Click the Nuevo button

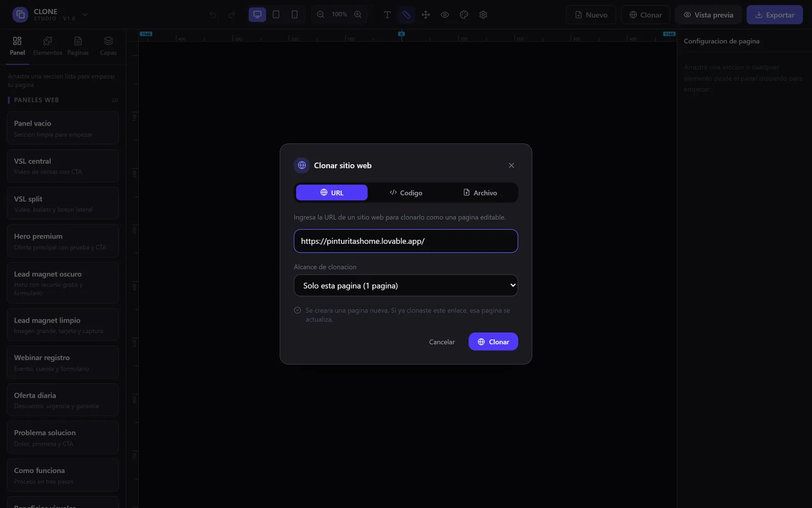click(591, 15)
